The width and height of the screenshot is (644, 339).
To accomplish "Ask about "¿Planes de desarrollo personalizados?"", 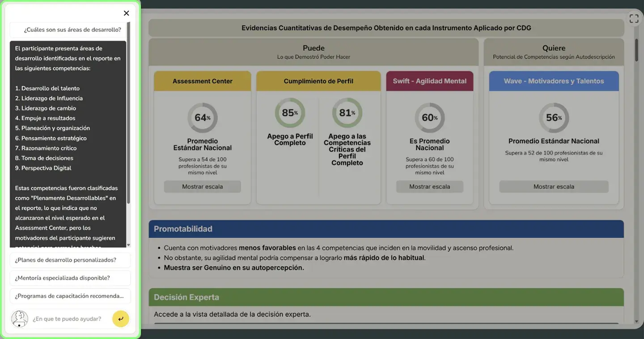I will (70, 260).
